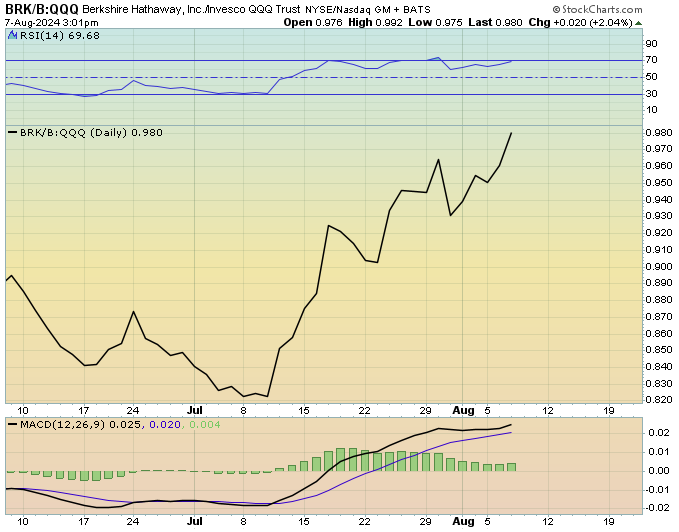The image size is (679, 532).
Task: Click the 50 label on the RSI axis
Action: coord(651,77)
